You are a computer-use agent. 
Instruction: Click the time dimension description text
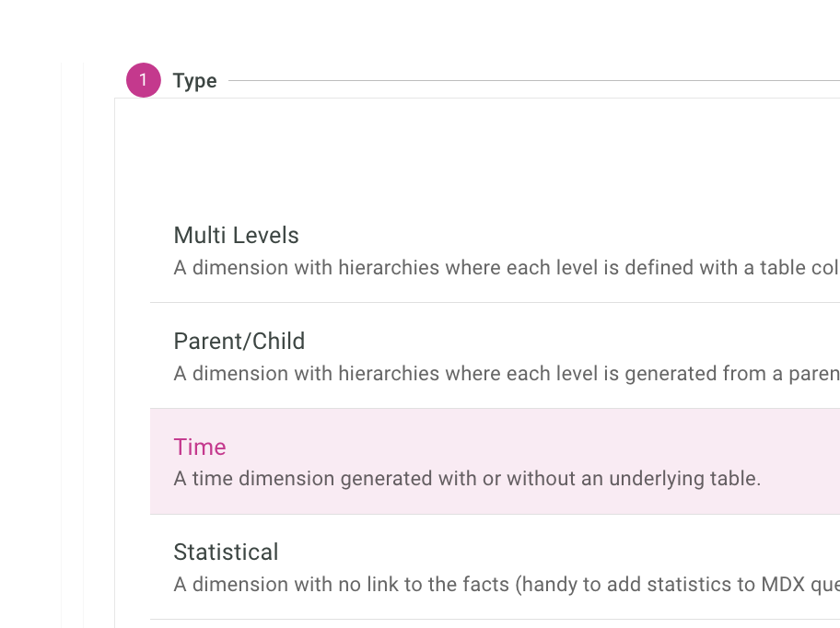click(467, 479)
